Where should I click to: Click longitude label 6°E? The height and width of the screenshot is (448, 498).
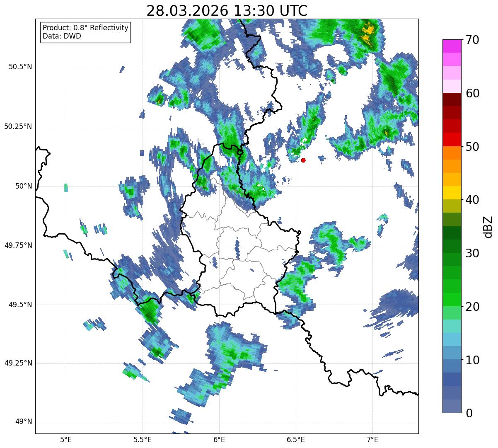219,439
